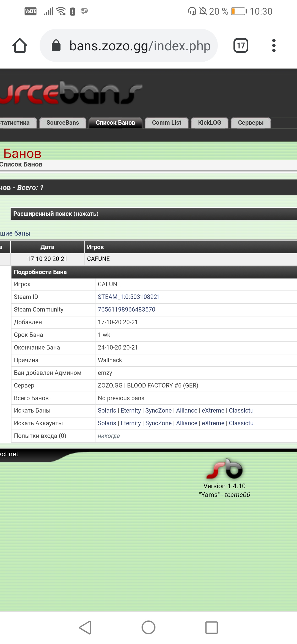Open Steam Community 76561198966483570 link
This screenshot has width=297, height=644.
coord(127,310)
